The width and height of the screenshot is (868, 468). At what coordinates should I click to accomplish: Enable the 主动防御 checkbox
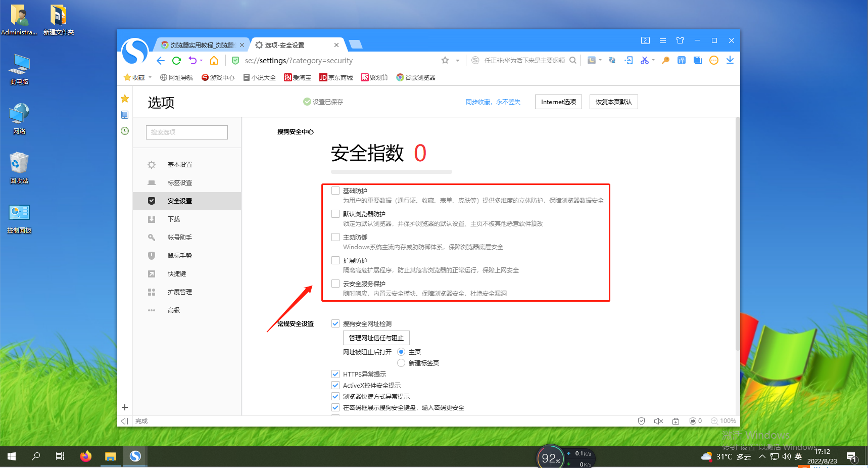[x=335, y=237]
